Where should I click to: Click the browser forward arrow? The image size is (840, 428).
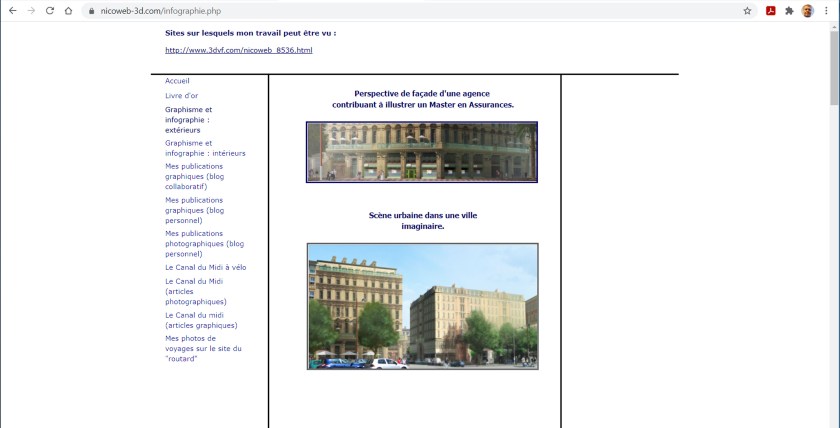point(30,11)
